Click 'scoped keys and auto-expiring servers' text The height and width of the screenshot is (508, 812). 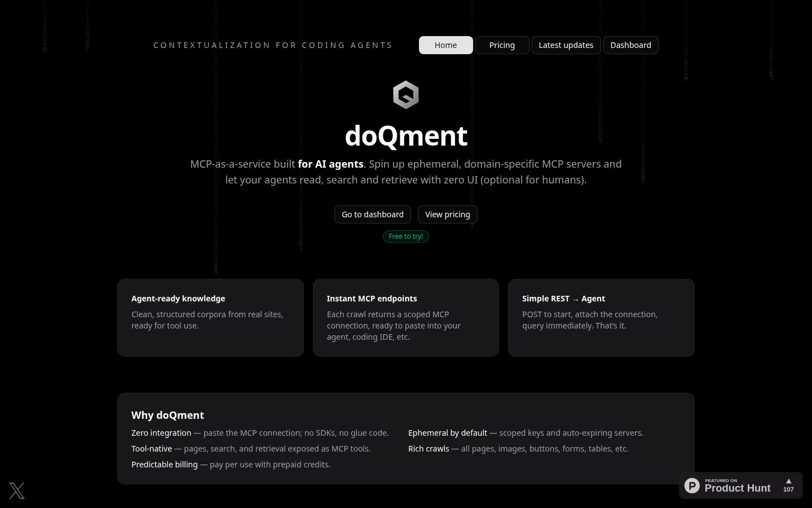pos(571,433)
